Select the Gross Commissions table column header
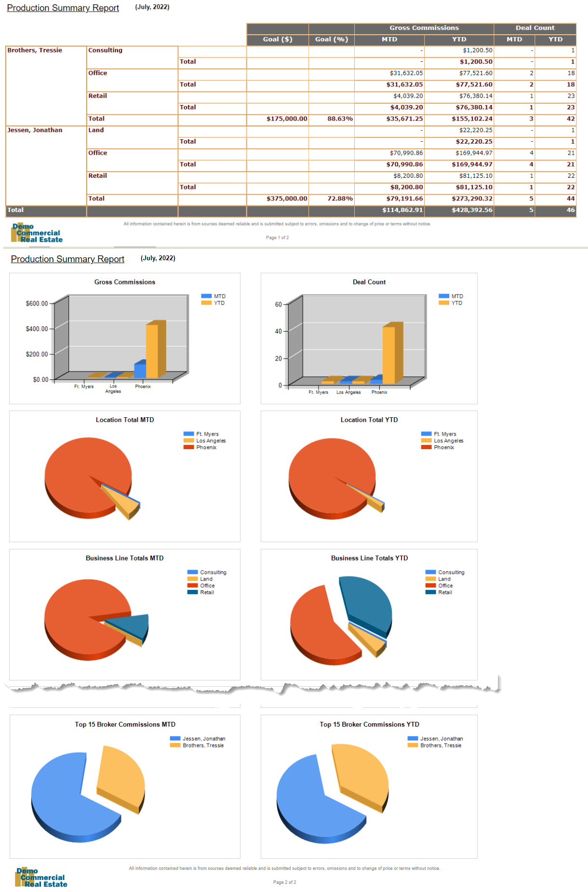Viewport: 588px width, 892px height. coord(424,28)
